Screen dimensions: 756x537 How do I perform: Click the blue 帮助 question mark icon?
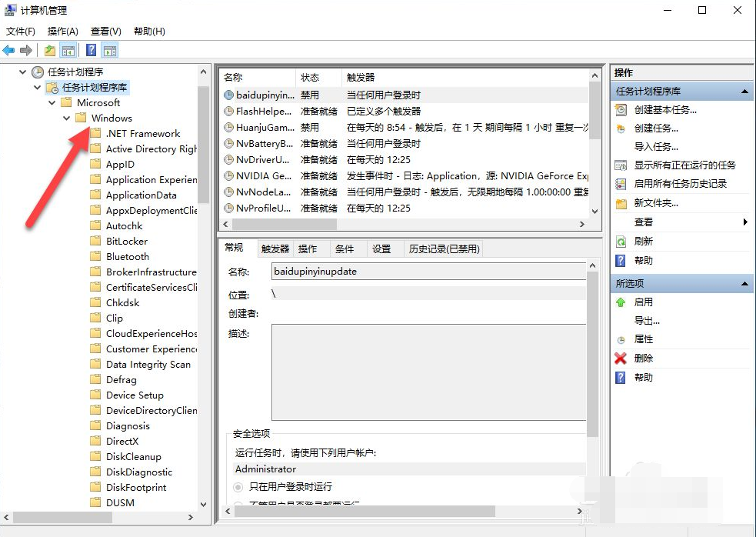(621, 260)
